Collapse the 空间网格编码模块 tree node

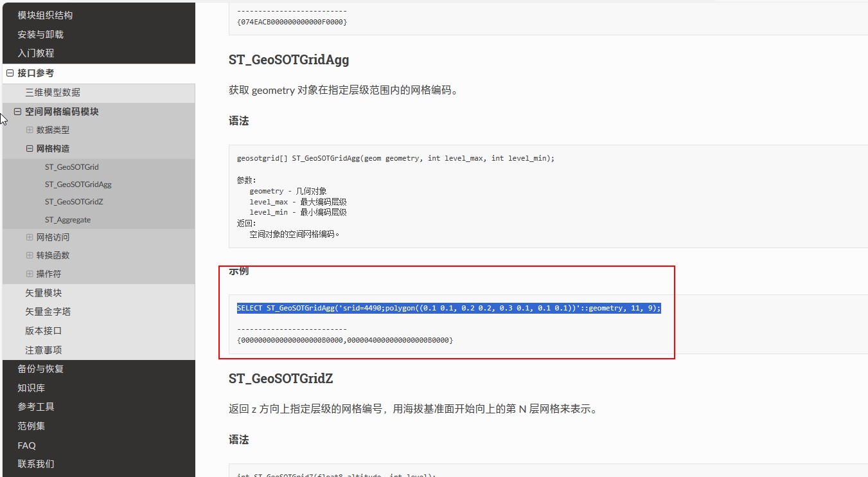pos(17,112)
